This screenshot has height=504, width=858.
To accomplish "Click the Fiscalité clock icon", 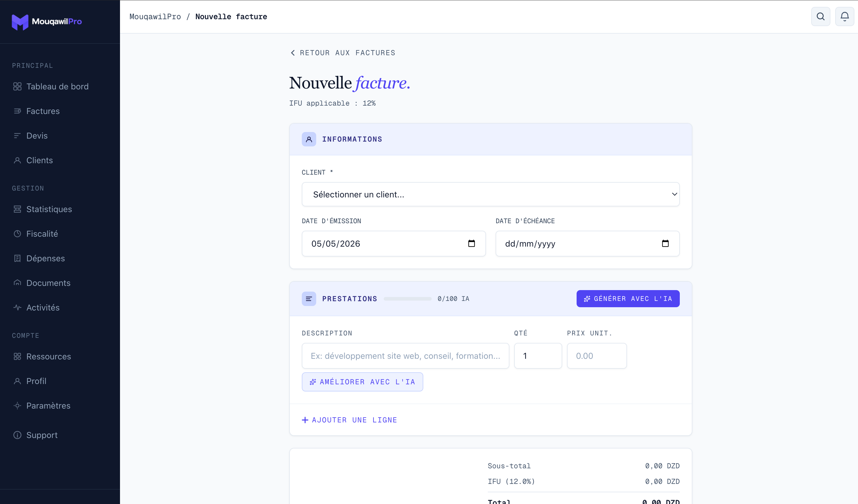I will [x=17, y=234].
